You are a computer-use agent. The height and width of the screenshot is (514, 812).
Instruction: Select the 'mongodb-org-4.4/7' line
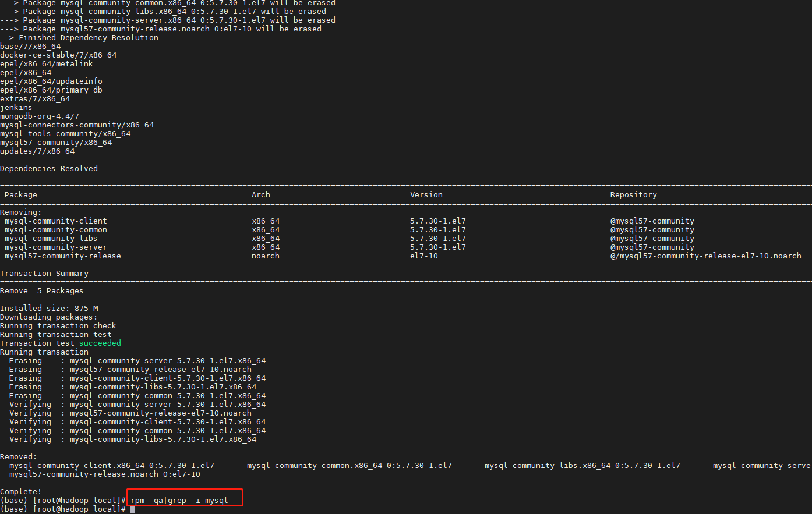pos(40,116)
